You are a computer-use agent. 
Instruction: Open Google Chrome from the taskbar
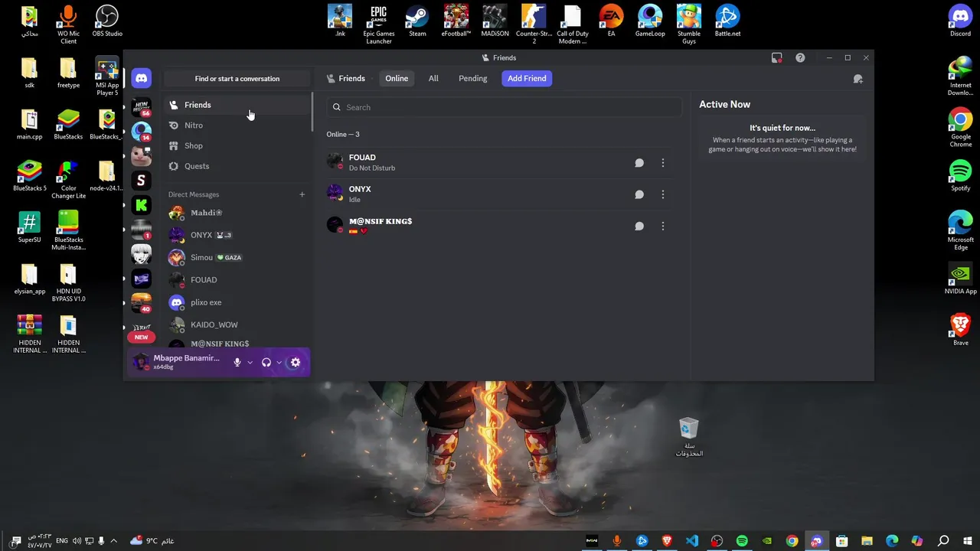point(792,541)
